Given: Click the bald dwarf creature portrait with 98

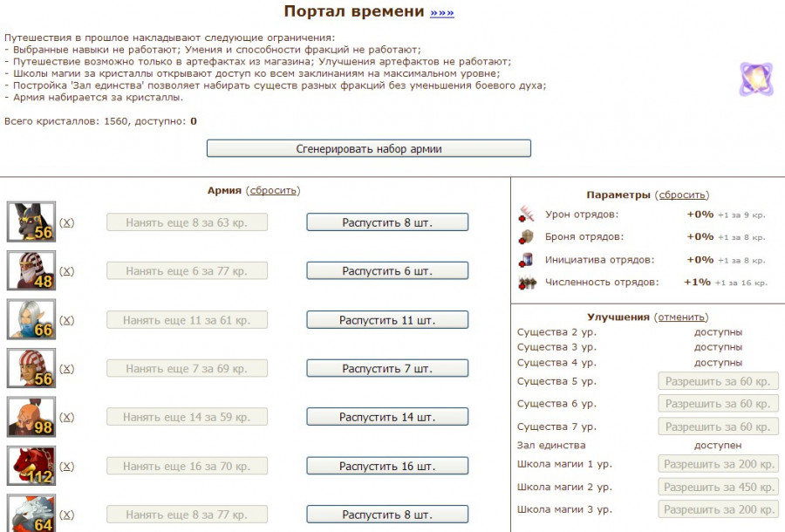Looking at the screenshot, I should (x=31, y=416).
